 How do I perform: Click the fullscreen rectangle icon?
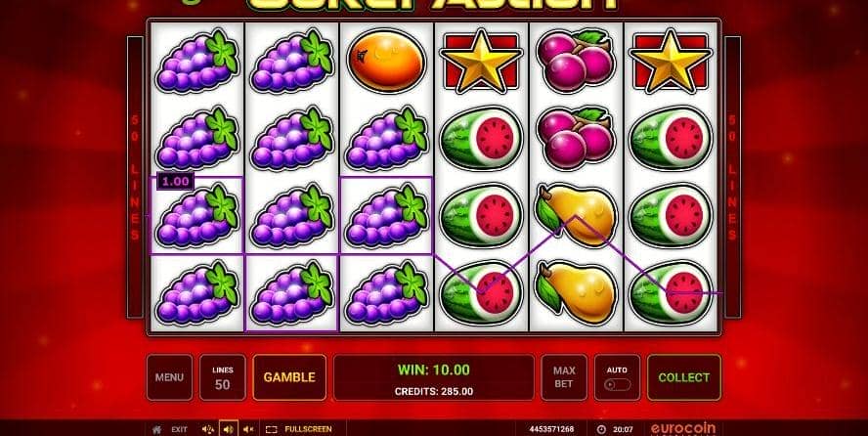pyautogui.click(x=272, y=429)
